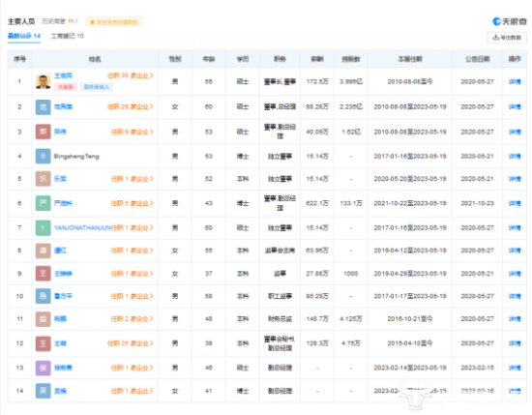Viewport: 532px width, 415px height.
Task: Click the 导出数据 export button
Action: pos(507,38)
